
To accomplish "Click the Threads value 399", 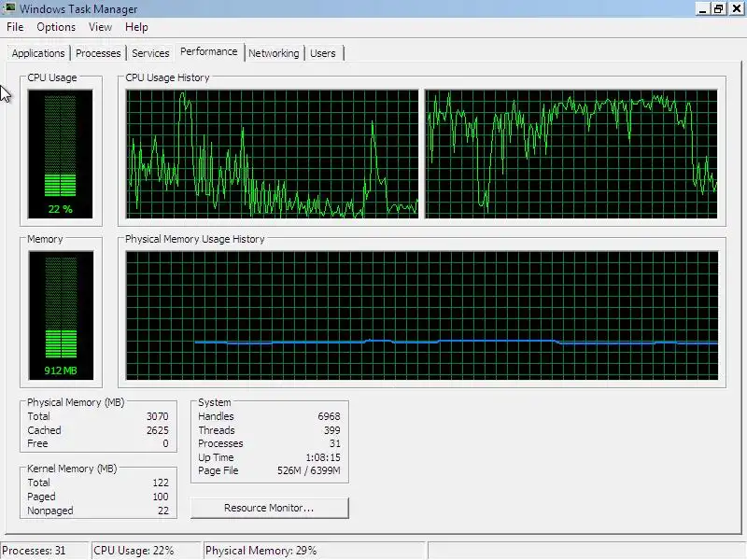I will point(332,430).
